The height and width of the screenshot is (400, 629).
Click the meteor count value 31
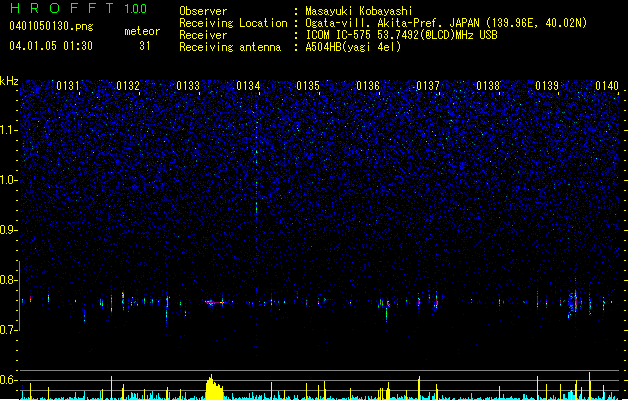pos(145,46)
